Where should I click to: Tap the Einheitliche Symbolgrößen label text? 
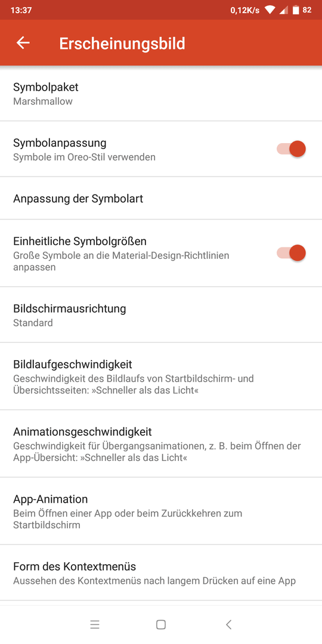coord(80,240)
